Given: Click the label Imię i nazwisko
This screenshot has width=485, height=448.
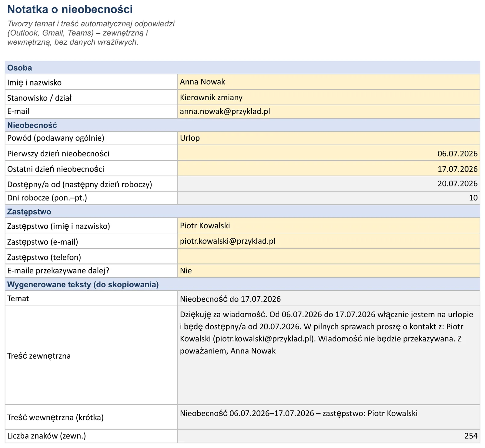Looking at the screenshot, I should tap(34, 83).
